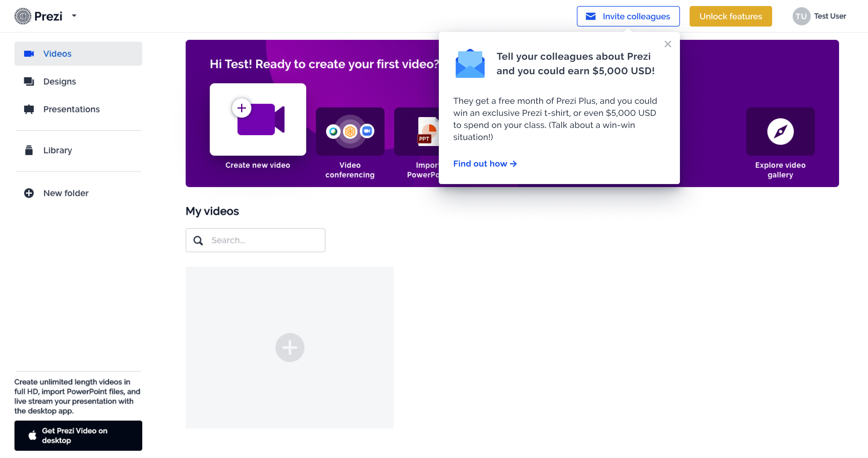Click the empty video placeholder plus thumbnail
This screenshot has width=868, height=458.
click(289, 347)
